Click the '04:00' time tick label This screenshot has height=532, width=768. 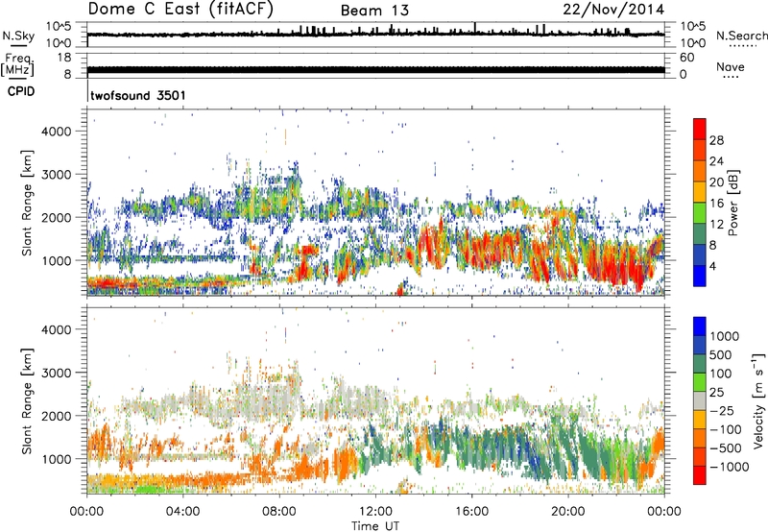pyautogui.click(x=182, y=512)
